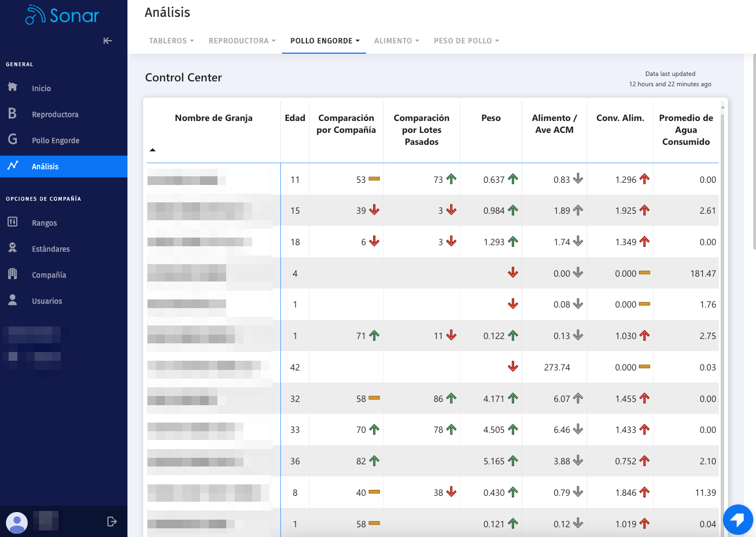The image size is (756, 537).
Task: Click the yellow dash icon next to 53
Action: point(374,178)
